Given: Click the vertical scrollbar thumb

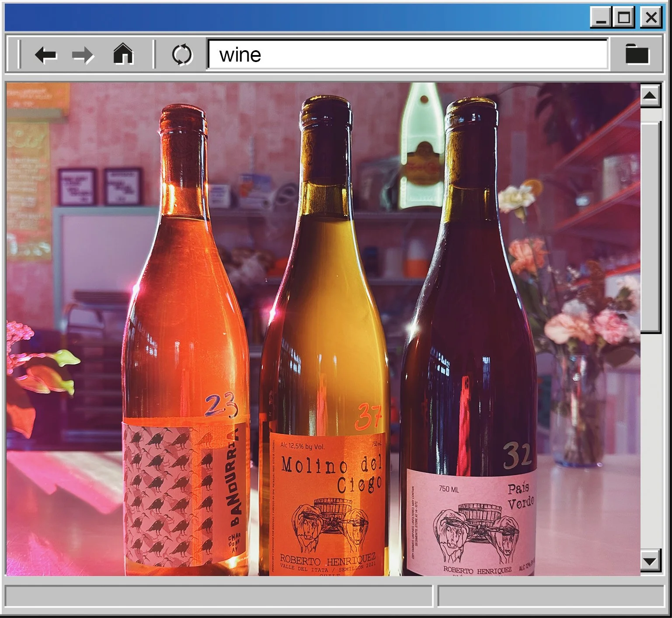Looking at the screenshot, I should [x=651, y=227].
